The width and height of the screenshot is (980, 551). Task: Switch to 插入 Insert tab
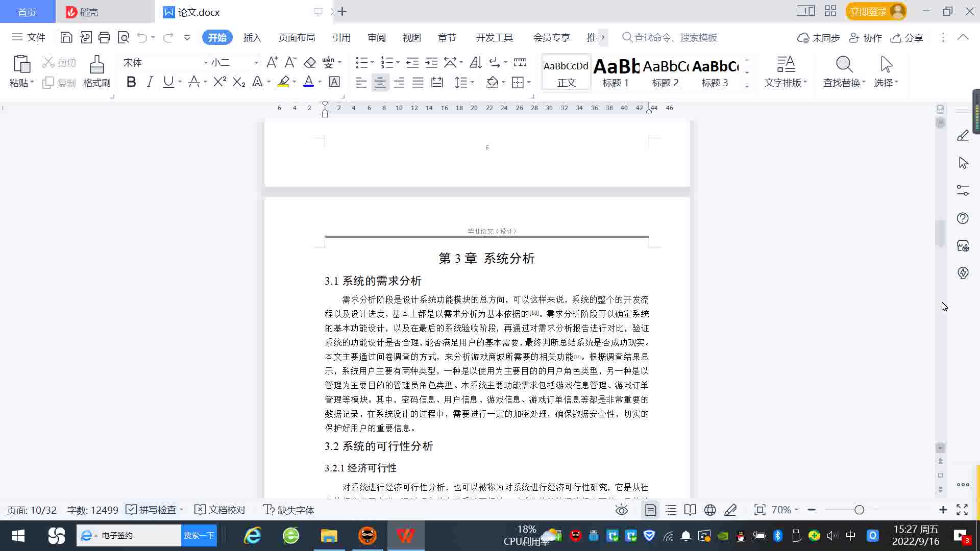tap(252, 38)
